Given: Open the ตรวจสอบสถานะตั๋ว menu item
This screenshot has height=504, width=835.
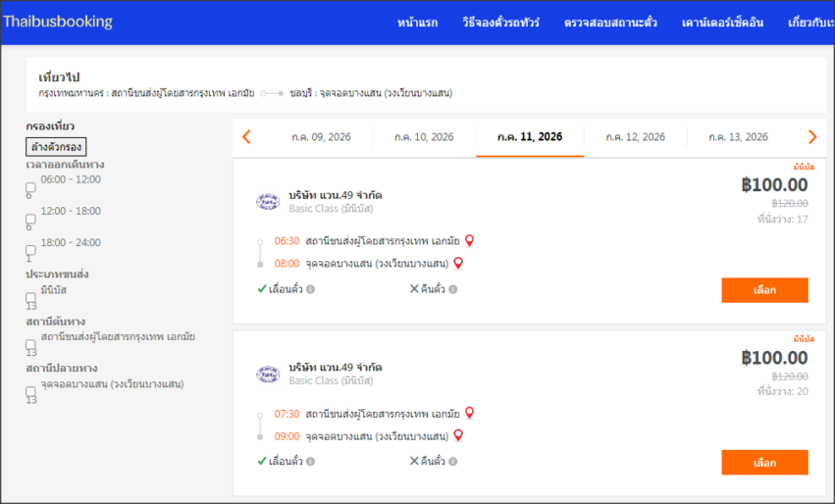Looking at the screenshot, I should click(610, 23).
